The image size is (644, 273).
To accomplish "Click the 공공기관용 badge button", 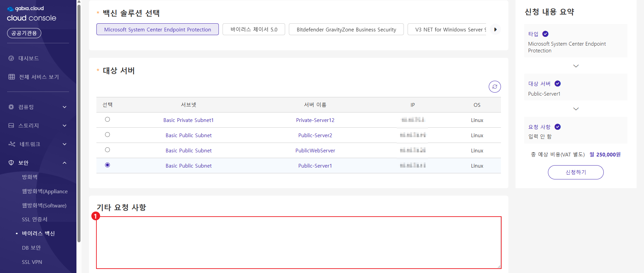I will pyautogui.click(x=24, y=33).
